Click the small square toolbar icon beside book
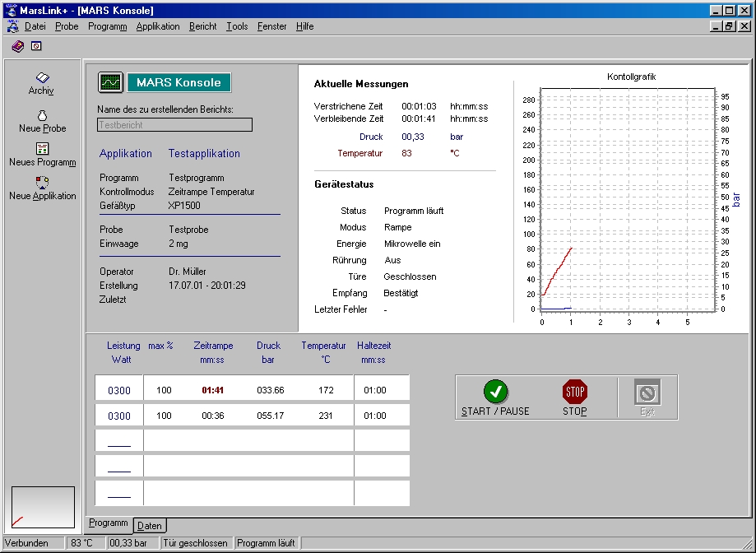 click(x=36, y=46)
